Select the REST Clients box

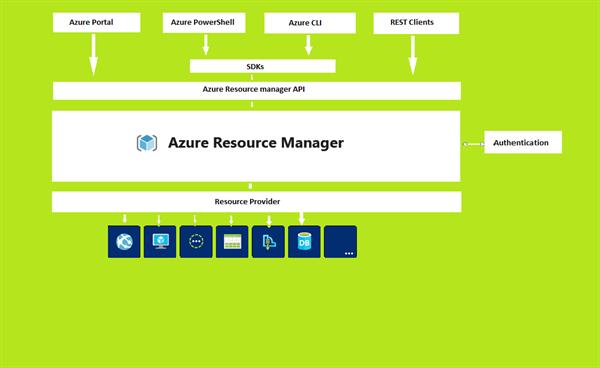pyautogui.click(x=416, y=23)
